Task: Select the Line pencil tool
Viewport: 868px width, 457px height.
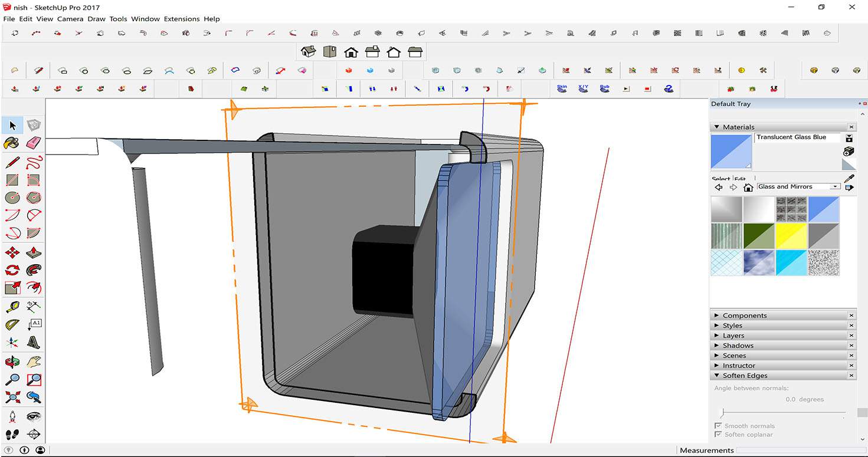Action: [12, 162]
